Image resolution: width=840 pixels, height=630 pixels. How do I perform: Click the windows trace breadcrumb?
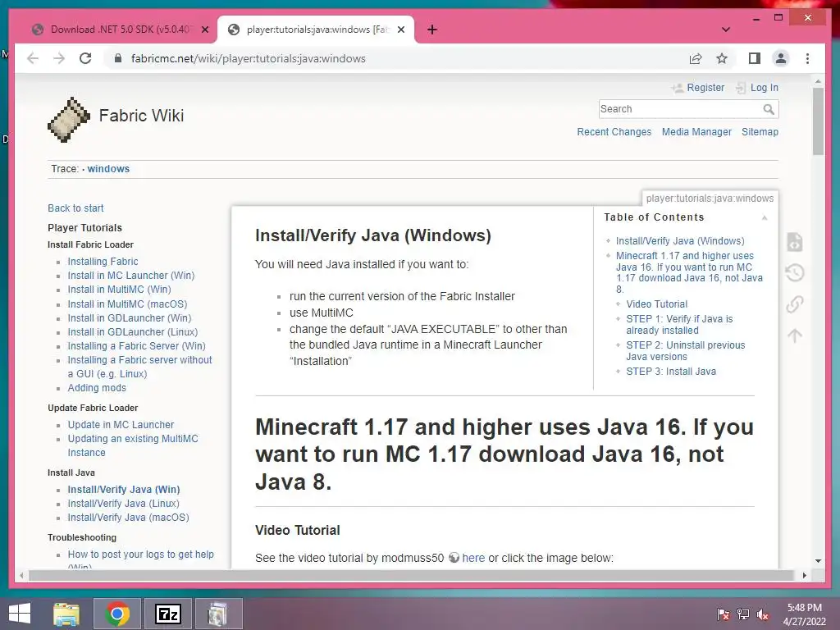click(x=108, y=169)
